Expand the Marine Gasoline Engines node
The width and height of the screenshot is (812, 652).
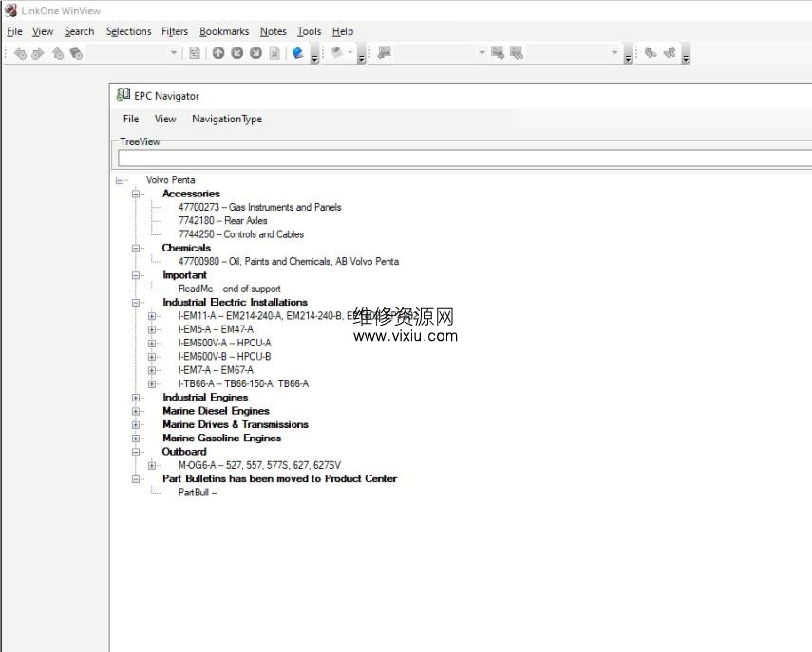[x=136, y=438]
